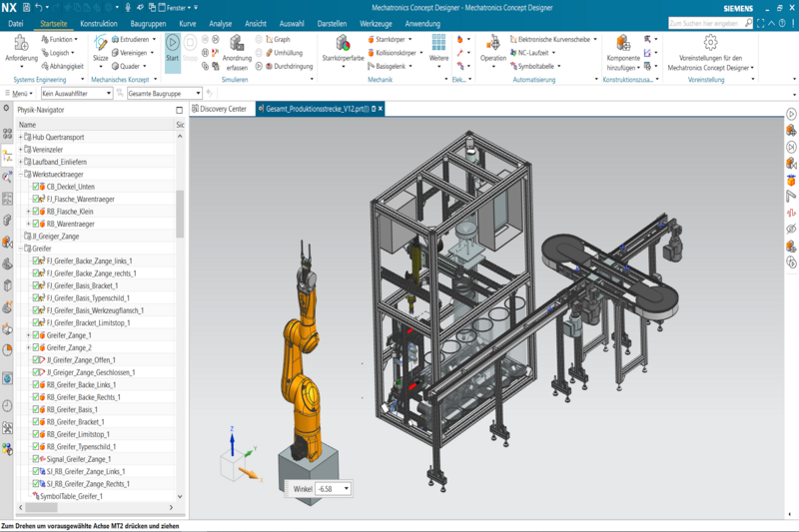This screenshot has height=532, width=799.
Task: Click the save icon in title bar
Action: coord(27,8)
